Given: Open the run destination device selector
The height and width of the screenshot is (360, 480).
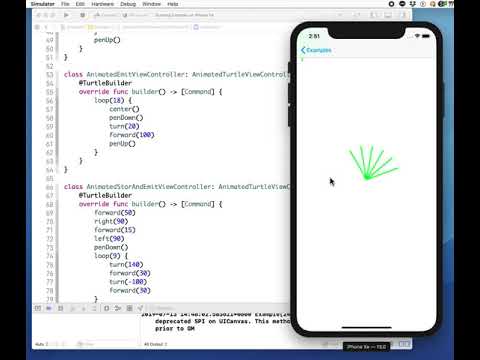Looking at the screenshot, I should tap(135, 15).
